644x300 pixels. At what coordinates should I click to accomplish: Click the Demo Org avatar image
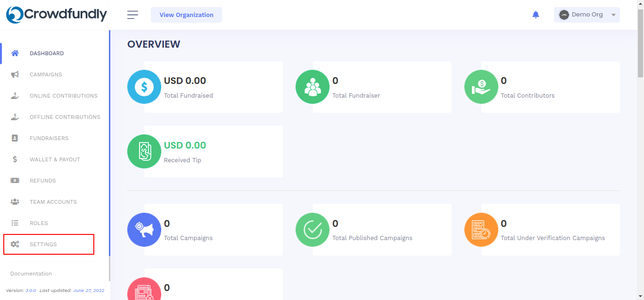pyautogui.click(x=564, y=15)
